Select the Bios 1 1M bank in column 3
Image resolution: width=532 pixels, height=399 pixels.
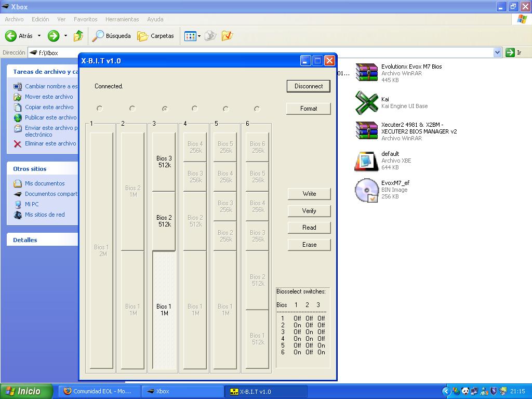click(x=164, y=310)
